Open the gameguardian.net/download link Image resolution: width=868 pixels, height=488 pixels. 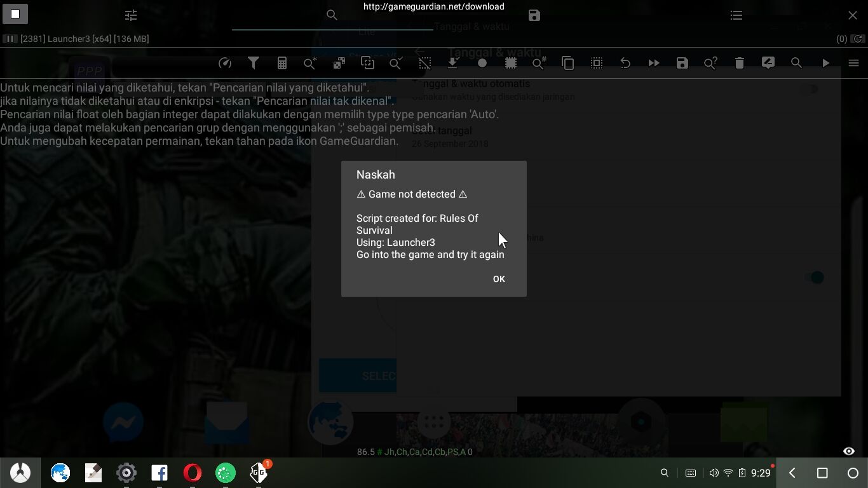[434, 6]
